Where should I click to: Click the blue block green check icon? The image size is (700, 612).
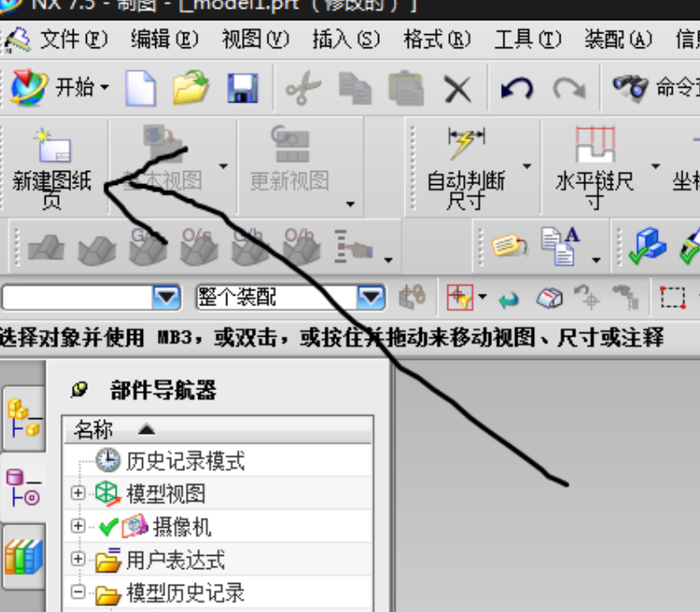(x=647, y=246)
